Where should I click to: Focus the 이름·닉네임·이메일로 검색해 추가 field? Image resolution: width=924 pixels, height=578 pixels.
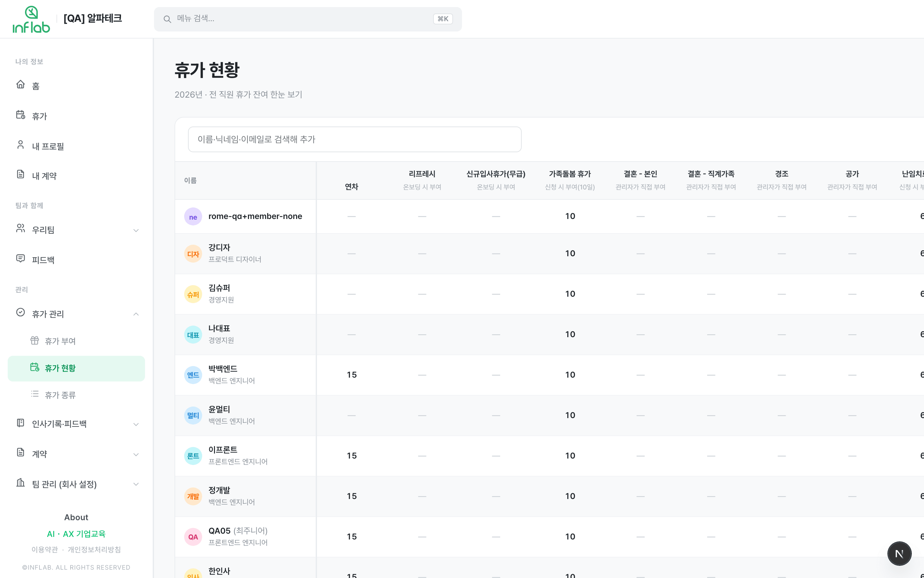[x=355, y=139]
